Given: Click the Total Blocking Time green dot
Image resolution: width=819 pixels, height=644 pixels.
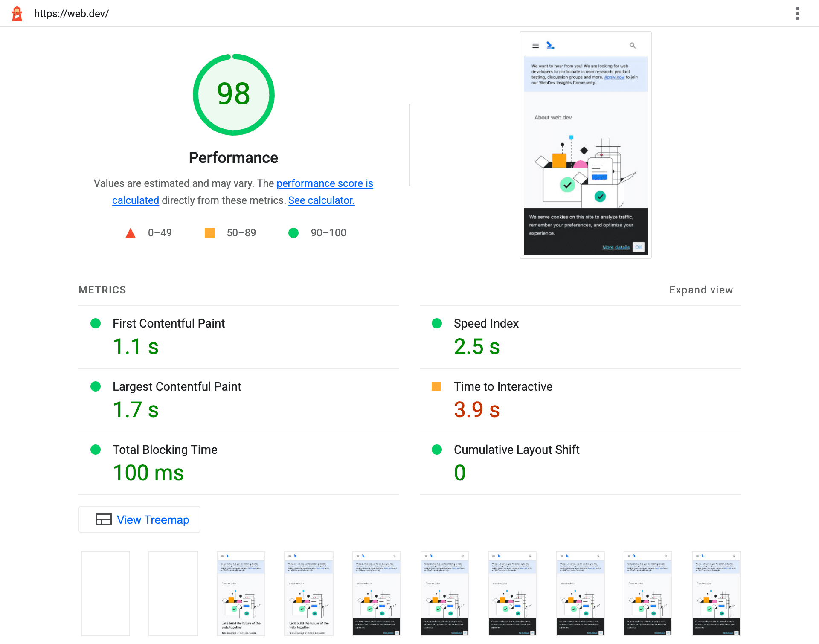Looking at the screenshot, I should pyautogui.click(x=94, y=449).
